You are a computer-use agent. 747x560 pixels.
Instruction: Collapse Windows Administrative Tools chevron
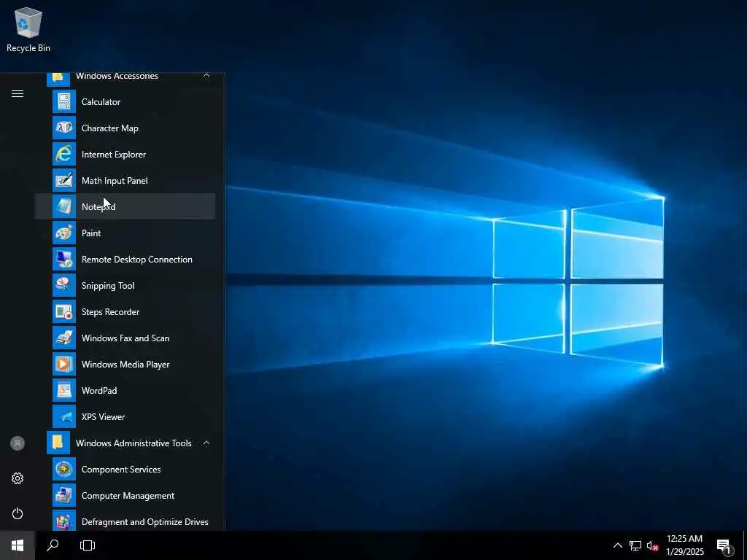pyautogui.click(x=206, y=443)
